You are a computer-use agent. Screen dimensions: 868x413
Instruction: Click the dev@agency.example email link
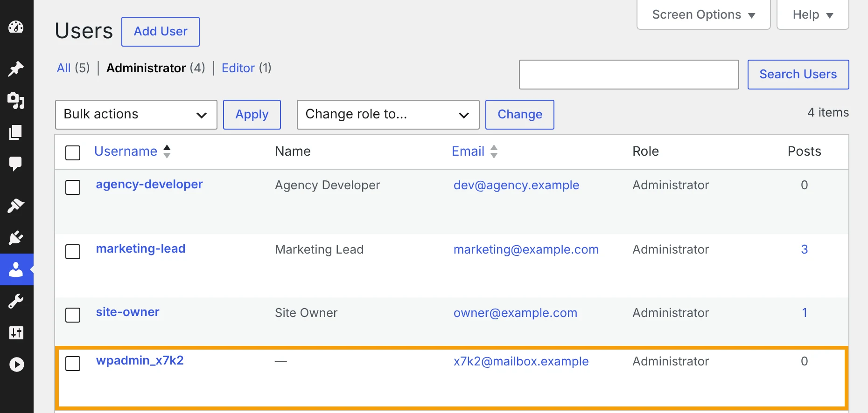pos(517,185)
